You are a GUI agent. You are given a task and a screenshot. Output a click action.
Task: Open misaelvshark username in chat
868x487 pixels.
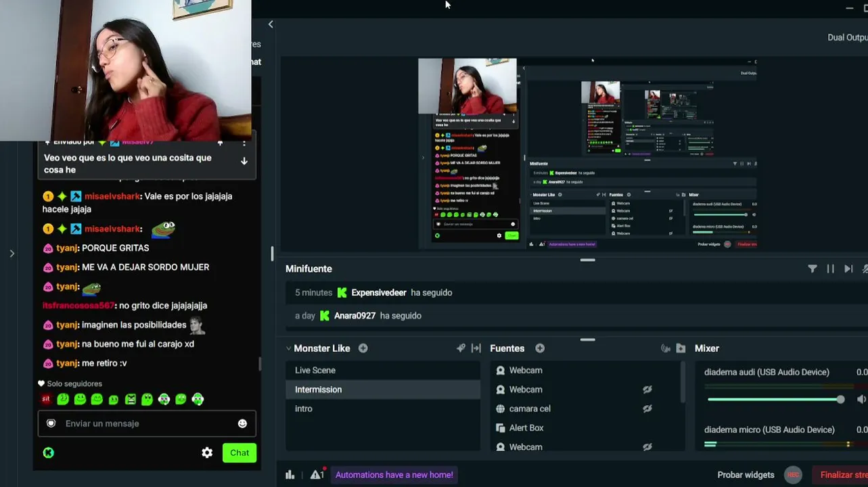tap(112, 196)
